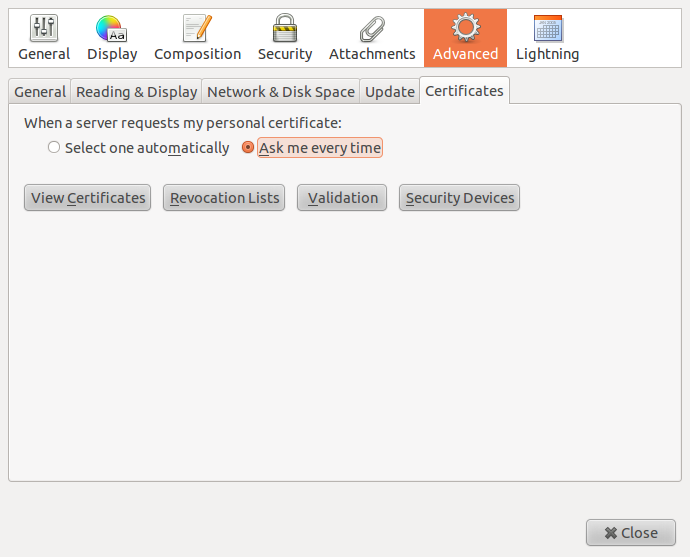Open the Composition preferences pane

pos(197,38)
